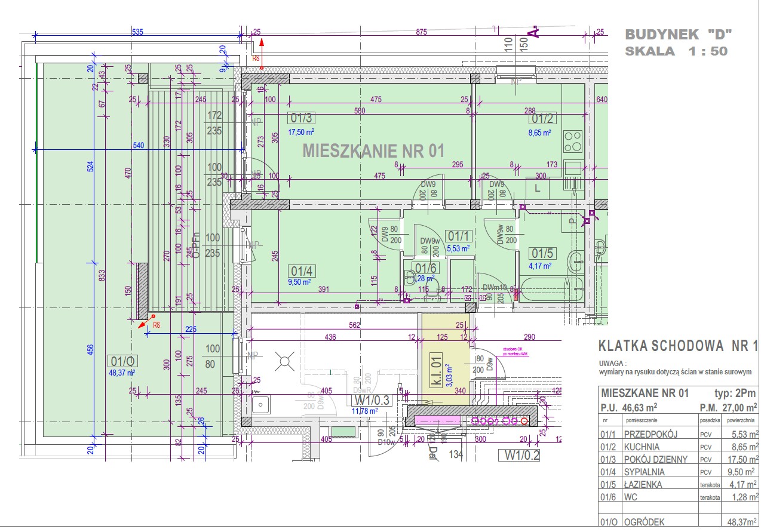
Task: Click the fridge symbol marked L
Action: [x=538, y=188]
